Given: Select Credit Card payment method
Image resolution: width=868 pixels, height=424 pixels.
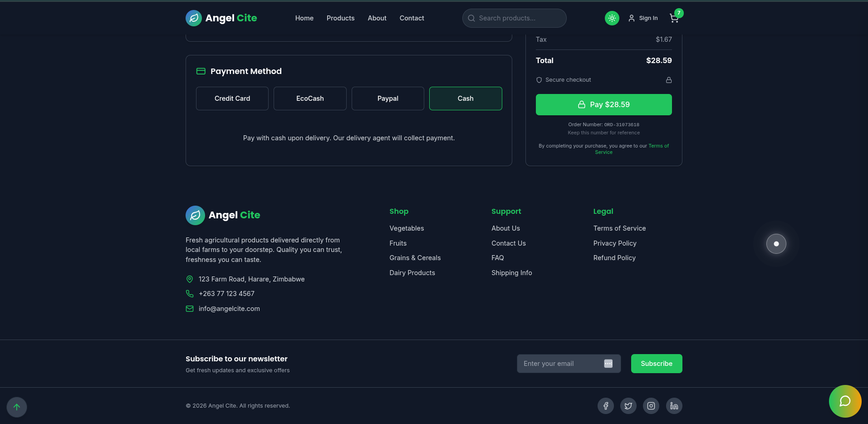Looking at the screenshot, I should [x=232, y=99].
